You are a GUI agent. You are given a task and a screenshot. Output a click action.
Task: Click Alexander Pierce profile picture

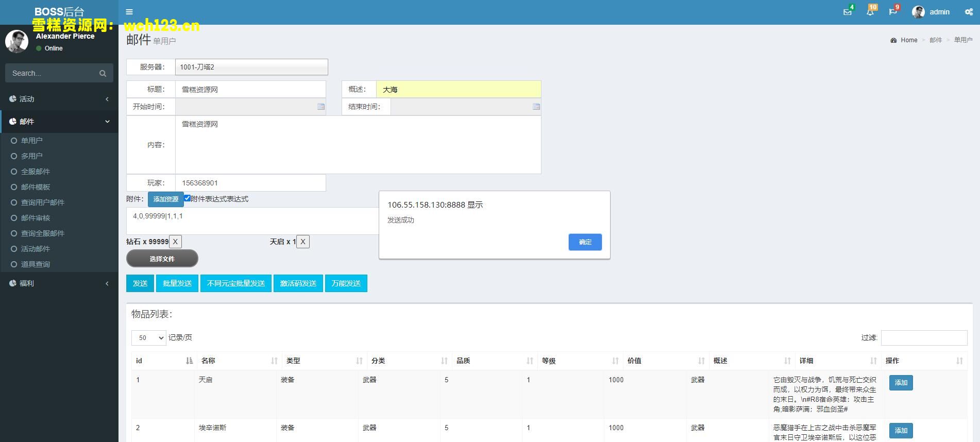[16, 42]
